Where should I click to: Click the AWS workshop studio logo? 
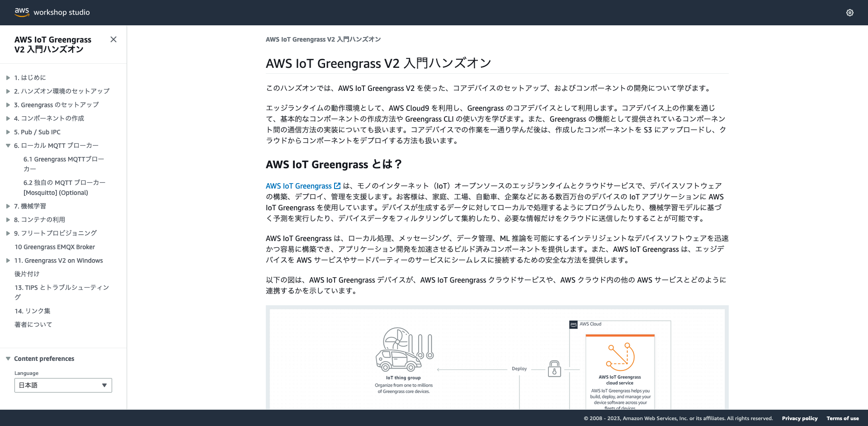tap(52, 12)
